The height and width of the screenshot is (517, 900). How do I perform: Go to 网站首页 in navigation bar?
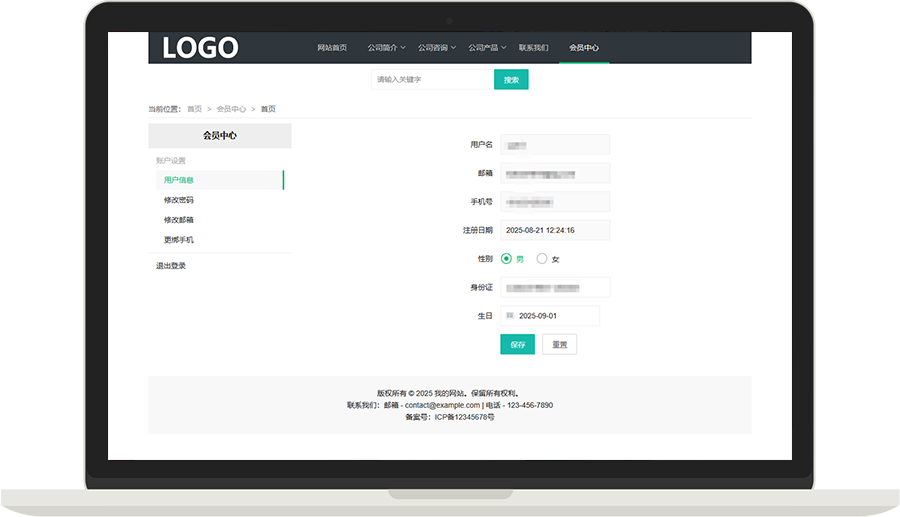pos(332,48)
